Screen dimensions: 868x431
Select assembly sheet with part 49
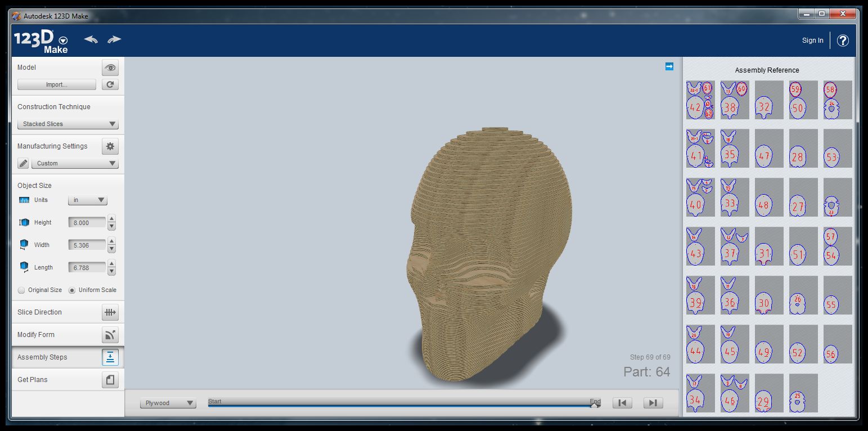(x=769, y=344)
